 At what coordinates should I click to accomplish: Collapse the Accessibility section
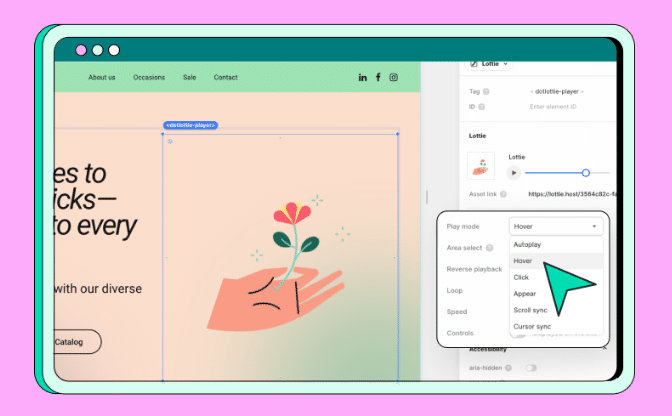604,349
